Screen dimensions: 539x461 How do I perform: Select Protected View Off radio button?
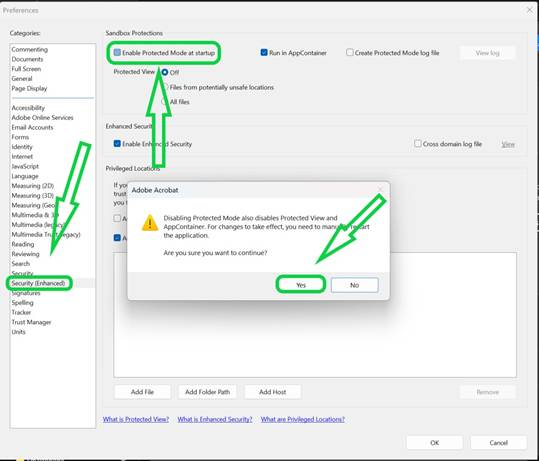pos(165,72)
